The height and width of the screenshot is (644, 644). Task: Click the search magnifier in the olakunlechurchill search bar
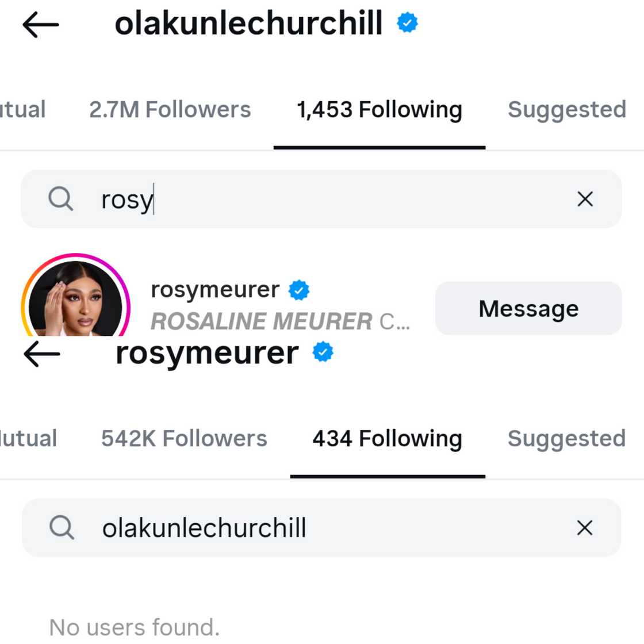[x=61, y=527]
